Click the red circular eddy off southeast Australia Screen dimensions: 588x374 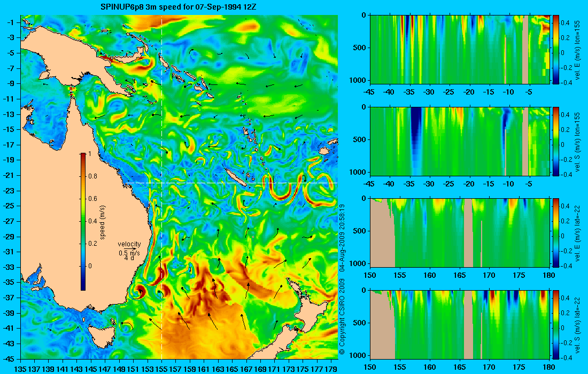pyautogui.click(x=140, y=291)
